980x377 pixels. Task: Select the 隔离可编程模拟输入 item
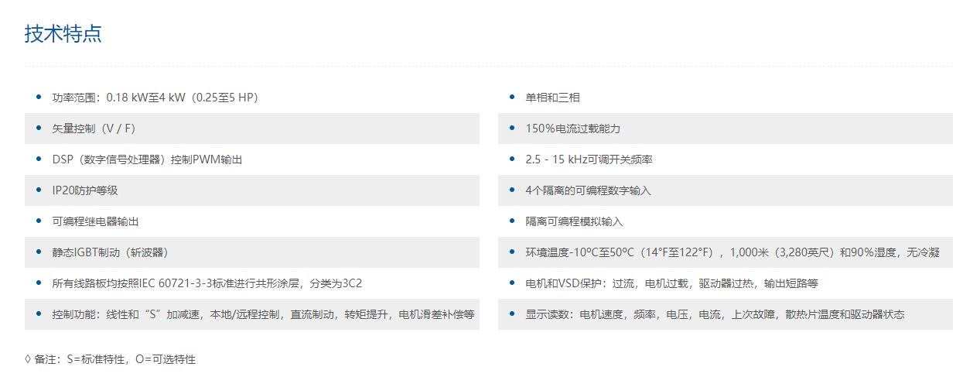[574, 221]
